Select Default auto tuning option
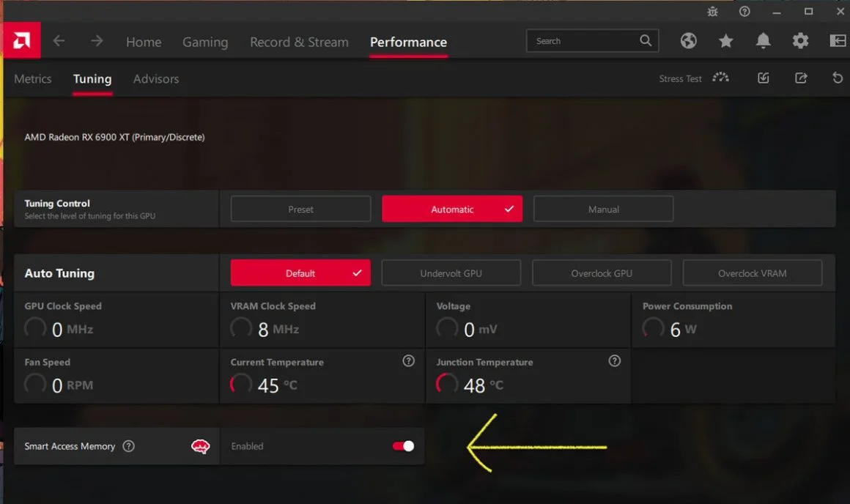Image resolution: width=850 pixels, height=504 pixels. (300, 273)
